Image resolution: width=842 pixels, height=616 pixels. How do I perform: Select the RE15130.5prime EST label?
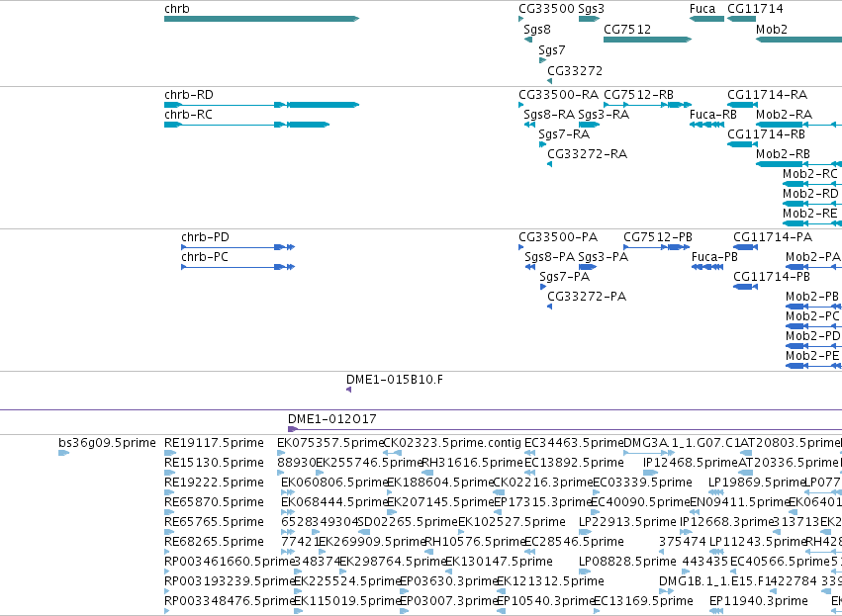[214, 463]
